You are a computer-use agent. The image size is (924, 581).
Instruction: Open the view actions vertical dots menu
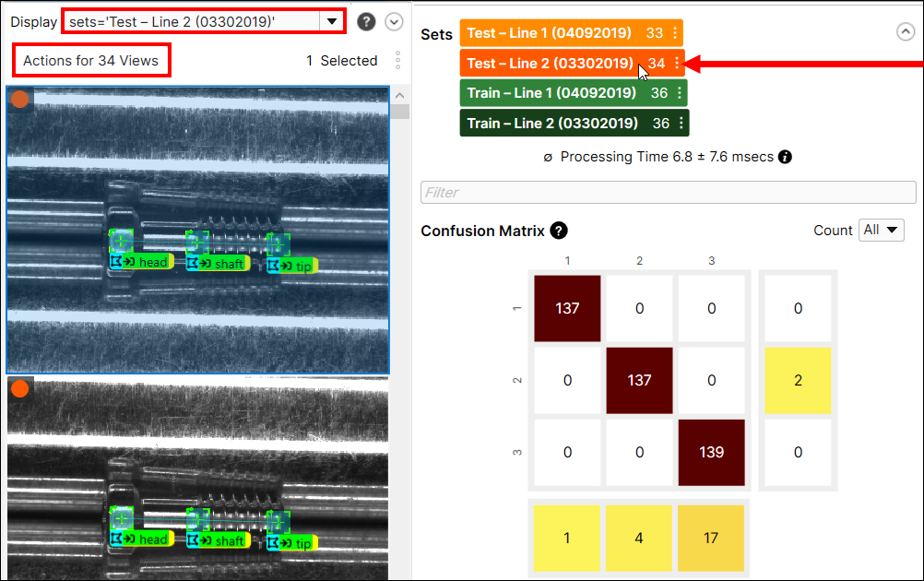tap(397, 61)
